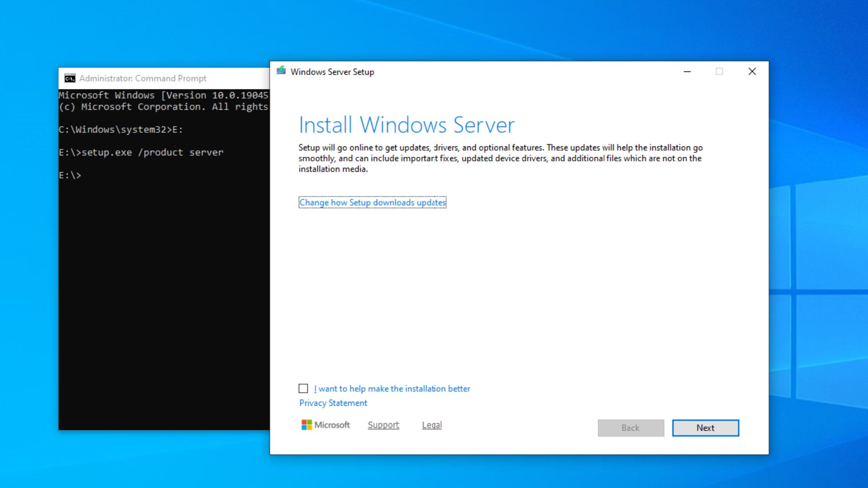The height and width of the screenshot is (488, 868).
Task: Maximize the Windows Server Setup window
Action: click(x=720, y=71)
